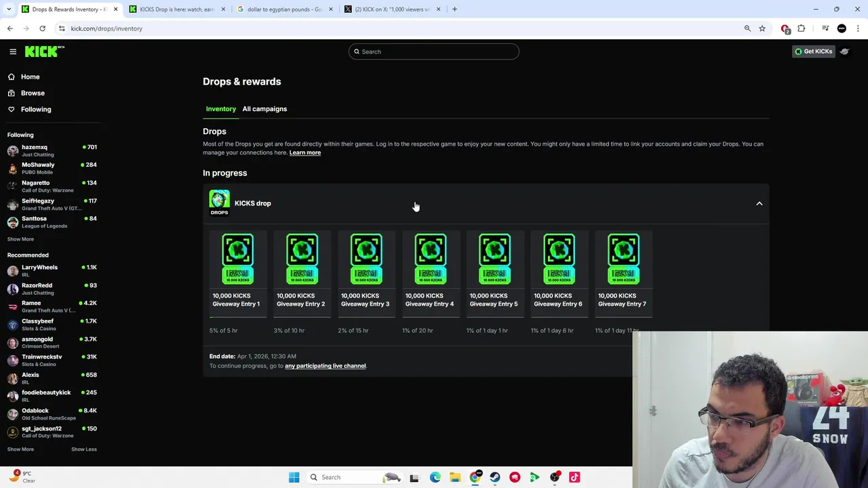Open the Windows Start menu
Image resolution: width=868 pixels, height=488 pixels.
pyautogui.click(x=294, y=477)
